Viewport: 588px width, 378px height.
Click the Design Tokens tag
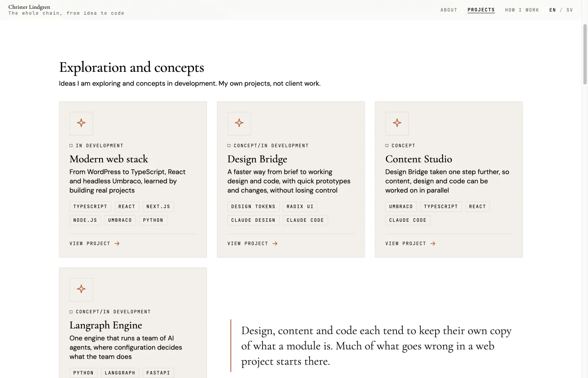coord(253,207)
